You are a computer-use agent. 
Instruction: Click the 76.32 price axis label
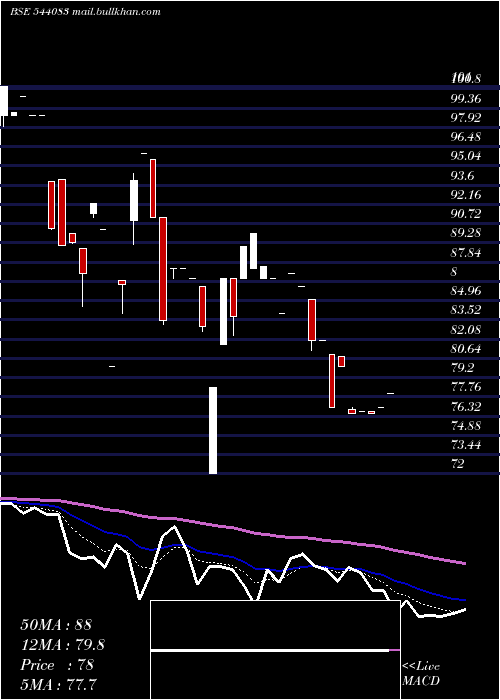pyautogui.click(x=466, y=407)
